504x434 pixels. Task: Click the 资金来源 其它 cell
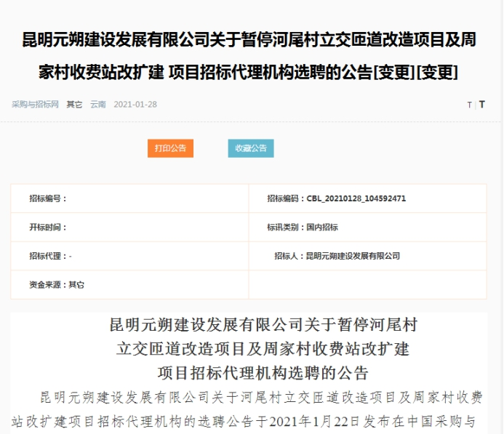129,284
